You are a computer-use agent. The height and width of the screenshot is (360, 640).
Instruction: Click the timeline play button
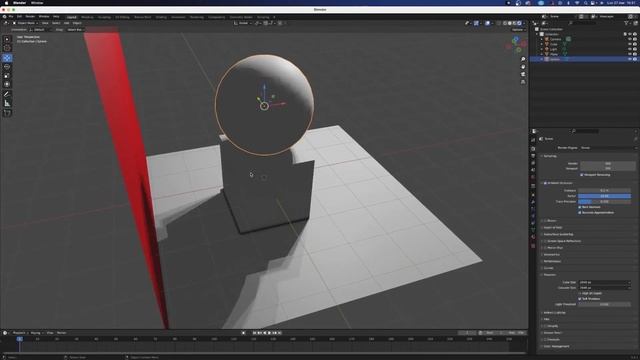pyautogui.click(x=269, y=333)
